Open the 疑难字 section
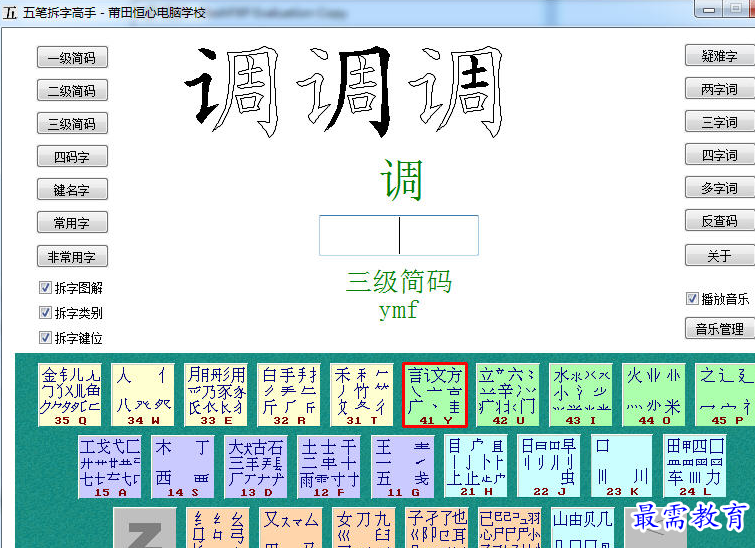The image size is (755, 548). tap(719, 56)
